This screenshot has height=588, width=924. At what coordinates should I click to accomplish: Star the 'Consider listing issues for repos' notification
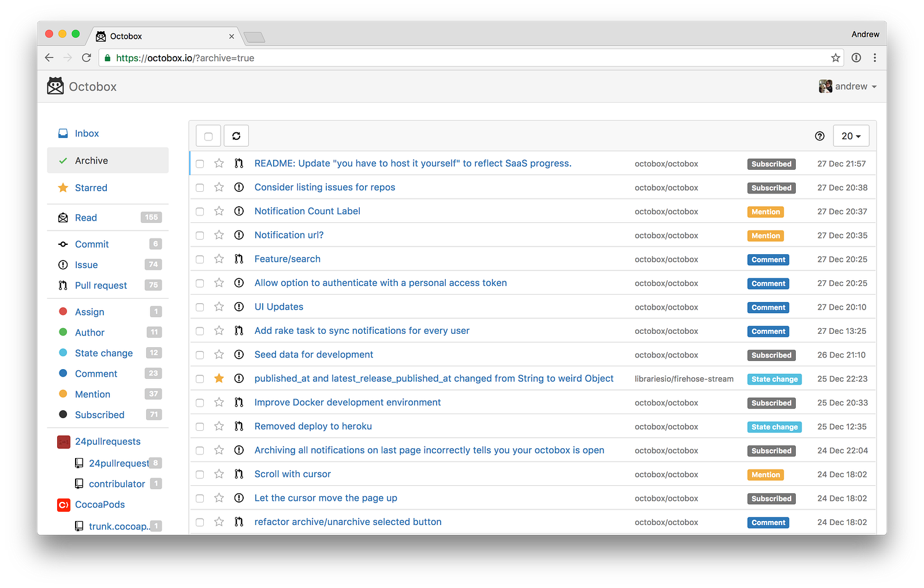pyautogui.click(x=219, y=187)
